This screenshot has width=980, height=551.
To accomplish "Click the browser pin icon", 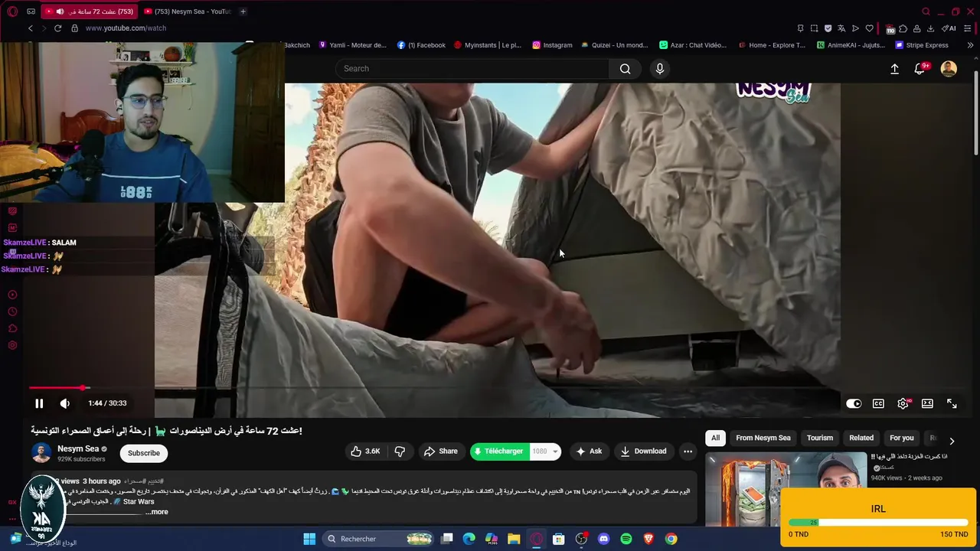I will 800,28.
